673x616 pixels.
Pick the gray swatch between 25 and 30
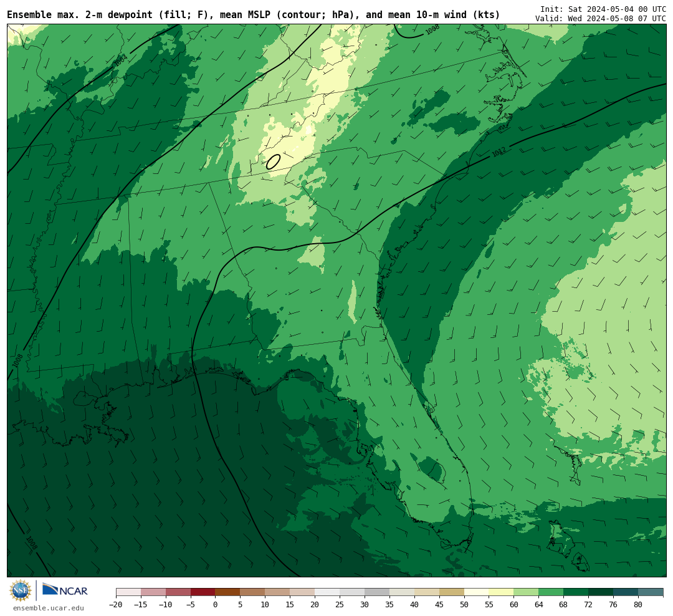352,592
